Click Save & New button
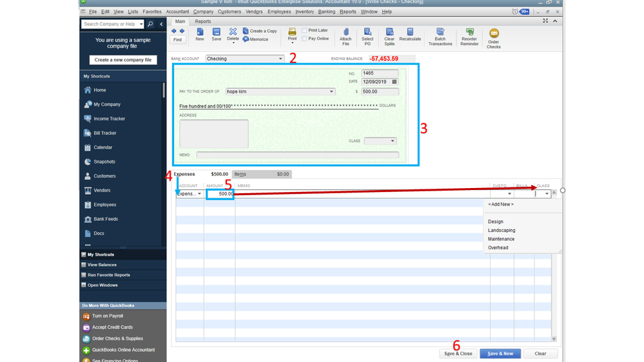The image size is (644, 362). tap(500, 354)
